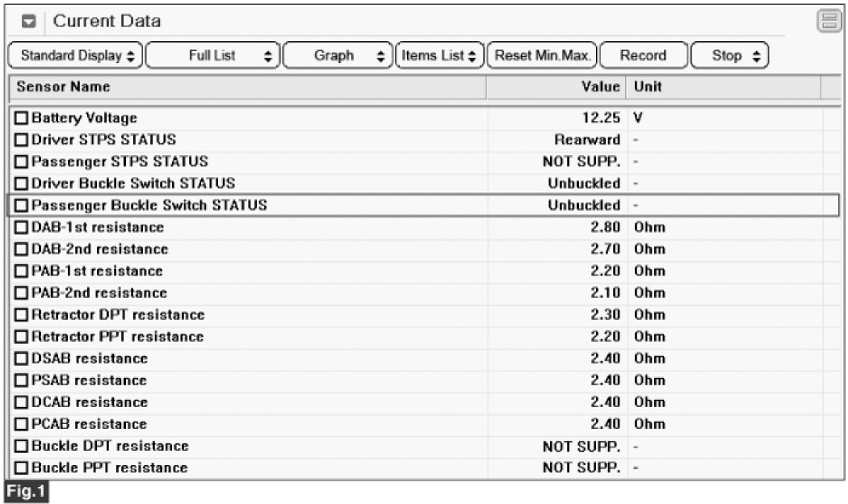The height and width of the screenshot is (504, 848).
Task: Click the Unit column header
Action: tap(724, 87)
